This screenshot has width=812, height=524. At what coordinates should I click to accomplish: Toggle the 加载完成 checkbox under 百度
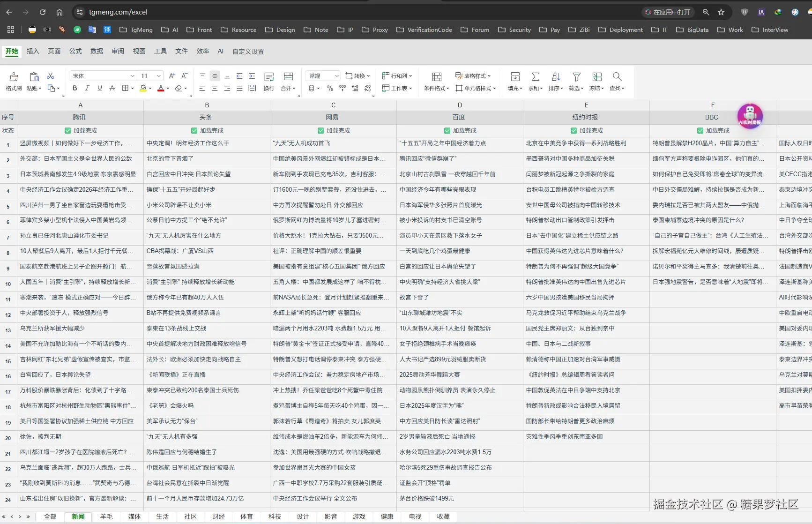pos(447,131)
